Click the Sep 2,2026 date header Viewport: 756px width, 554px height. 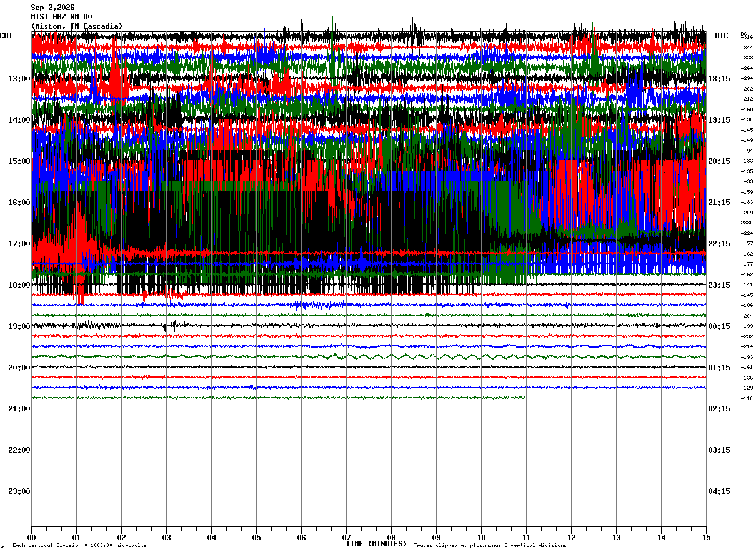pos(52,8)
